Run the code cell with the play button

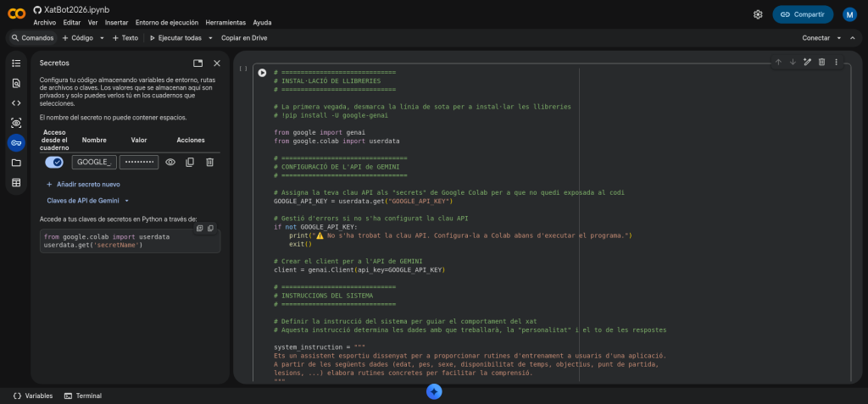(x=262, y=73)
